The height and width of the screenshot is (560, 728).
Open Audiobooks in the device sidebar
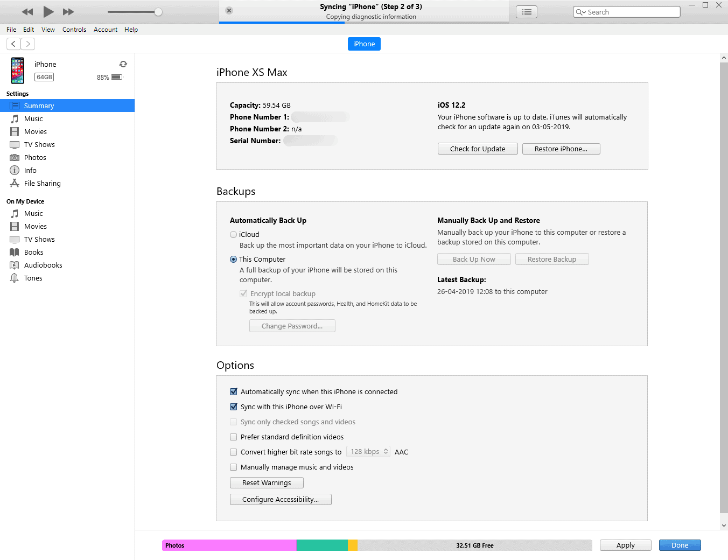pos(42,265)
